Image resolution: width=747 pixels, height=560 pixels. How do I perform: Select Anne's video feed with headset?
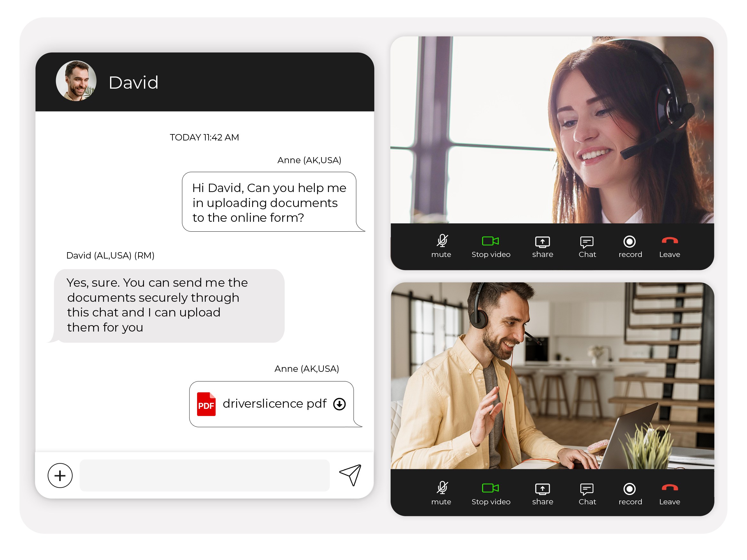click(552, 130)
